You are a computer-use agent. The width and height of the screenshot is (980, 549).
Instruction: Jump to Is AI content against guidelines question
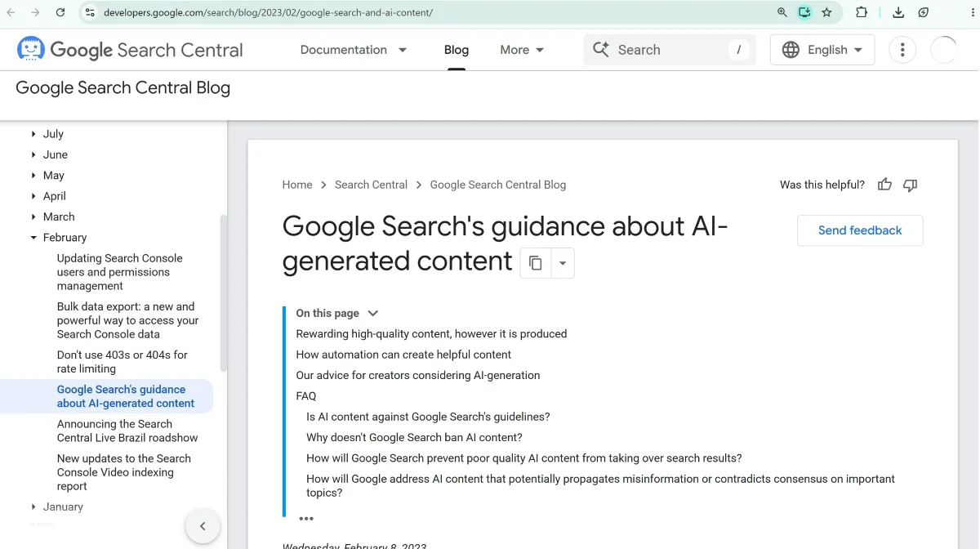pyautogui.click(x=428, y=417)
